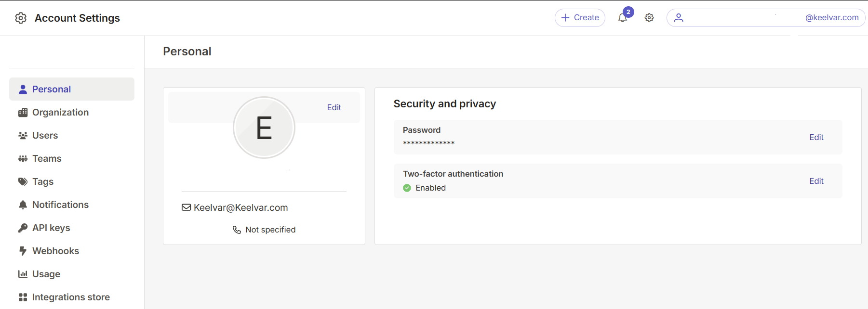Click the Tags icon in sidebar
Screen dimensions: 868x309
tap(23, 181)
